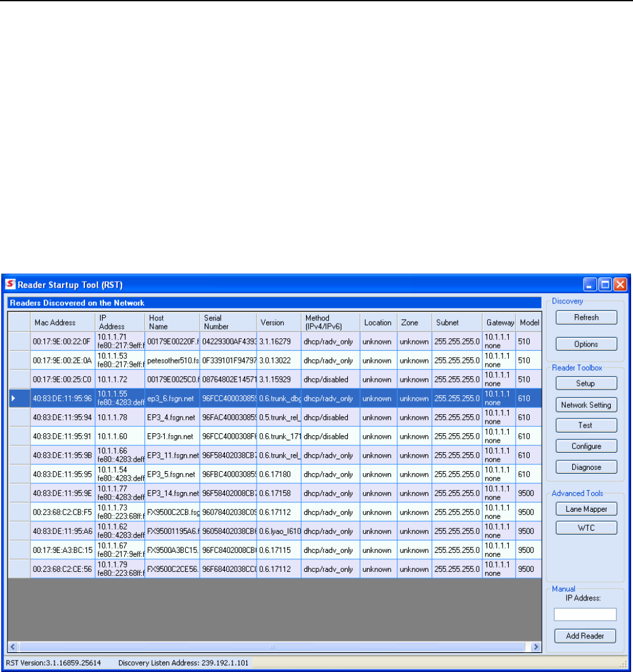Launch the WTC advanced tool
Screen dimensions: 633x672
tap(586, 528)
